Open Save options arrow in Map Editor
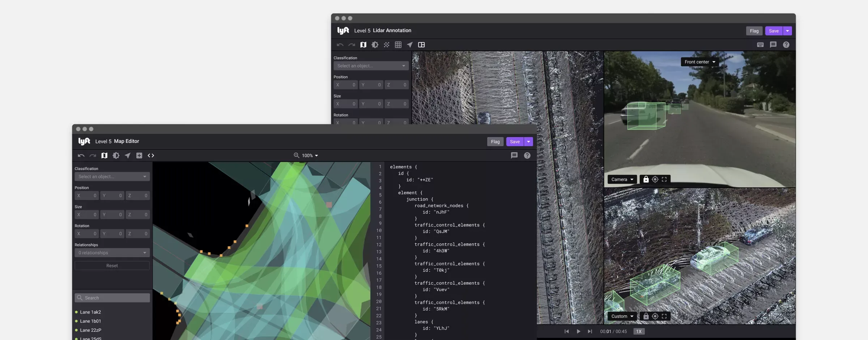Image resolution: width=868 pixels, height=340 pixels. (x=528, y=142)
